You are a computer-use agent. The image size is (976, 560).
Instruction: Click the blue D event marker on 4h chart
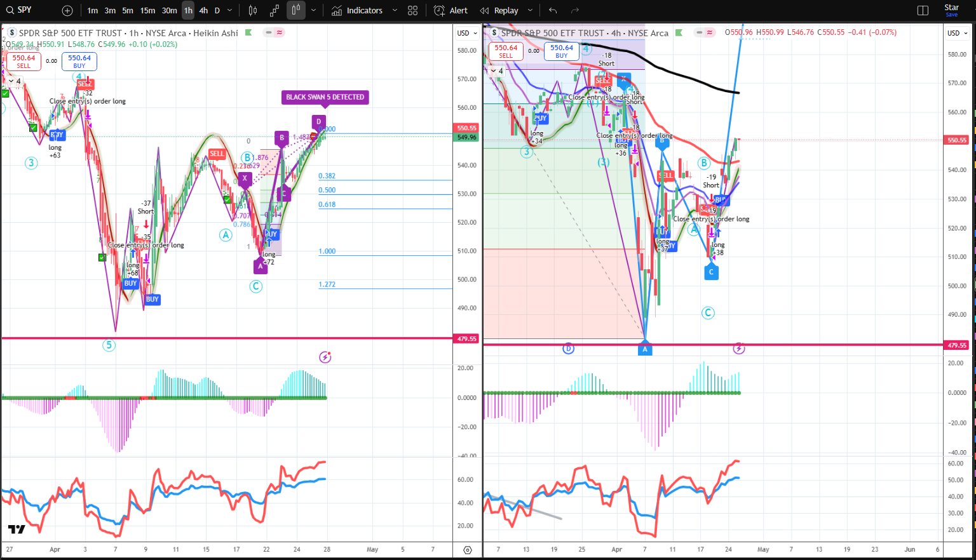568,348
